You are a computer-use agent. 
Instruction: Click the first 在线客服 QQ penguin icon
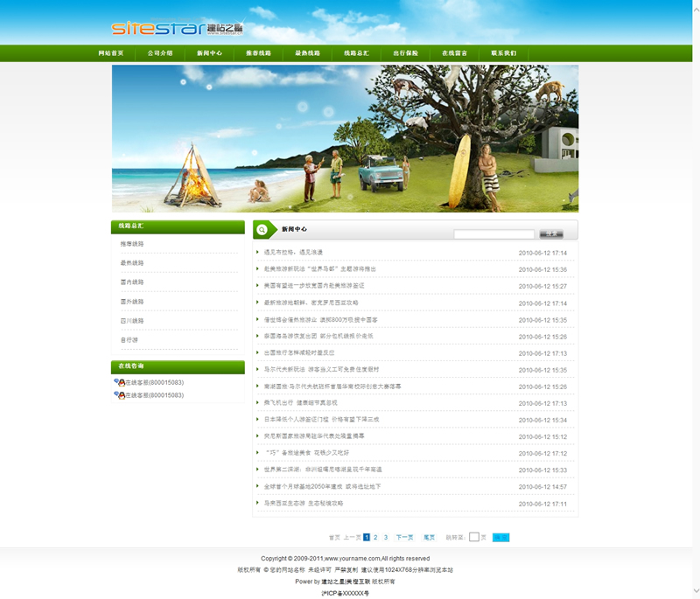pos(119,382)
